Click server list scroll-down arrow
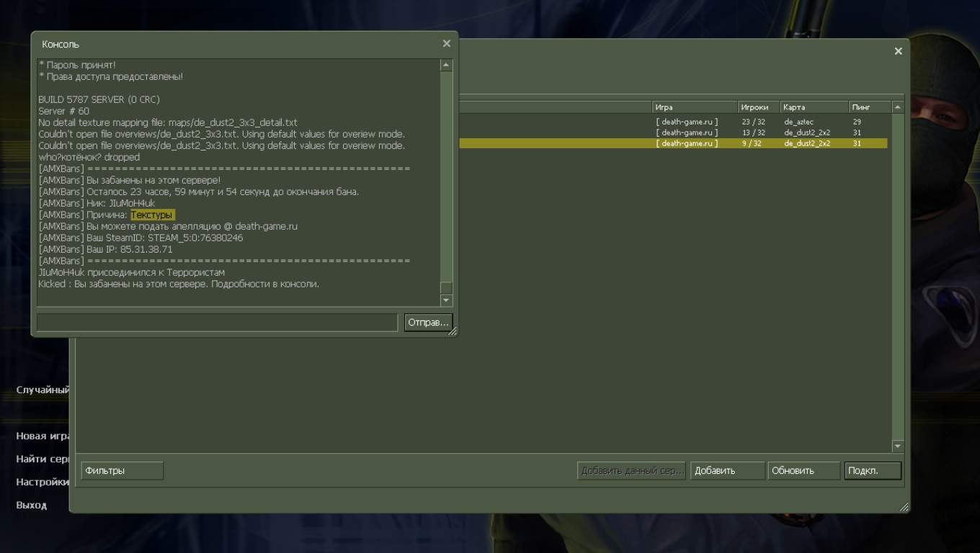 click(897, 446)
